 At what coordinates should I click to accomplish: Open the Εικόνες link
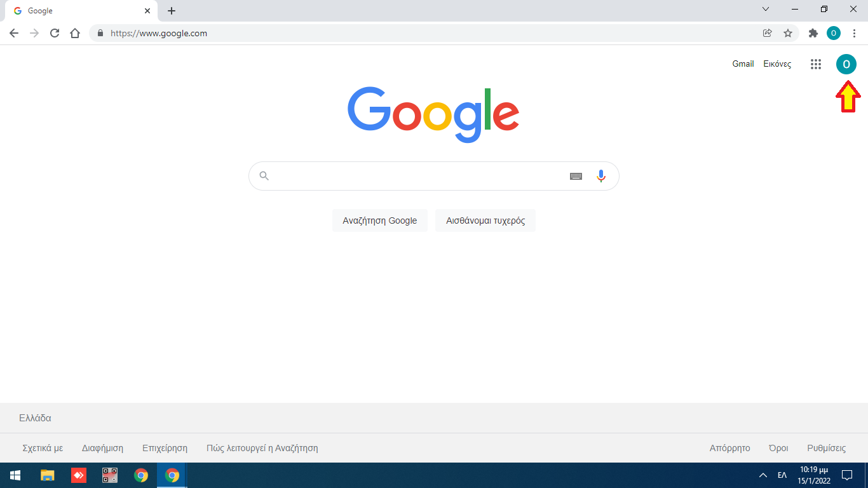click(777, 64)
